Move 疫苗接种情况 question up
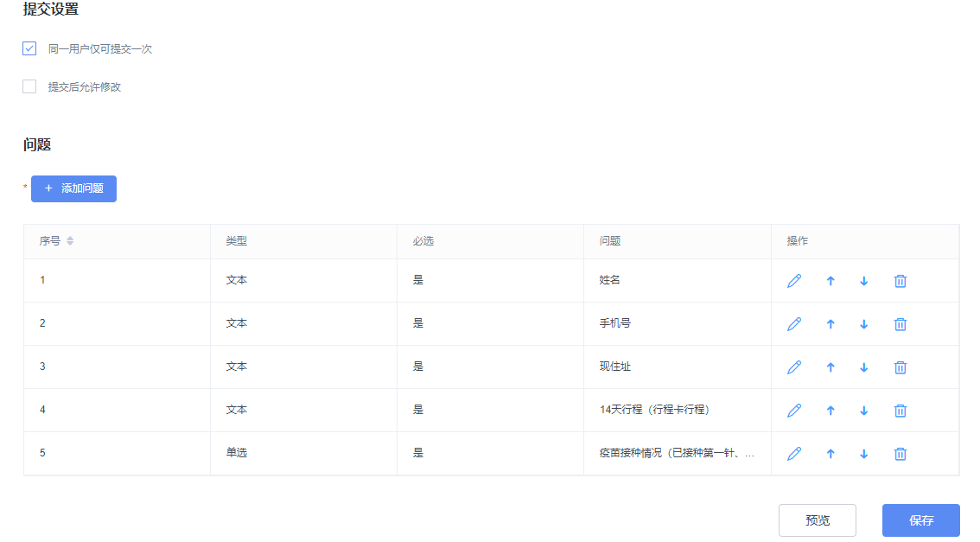 coord(830,454)
